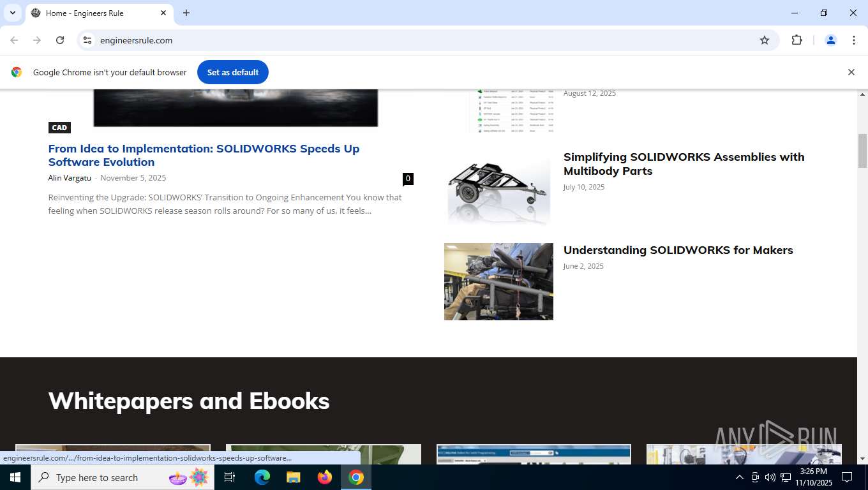Open the volume control icon
The width and height of the screenshot is (868, 490).
tap(770, 477)
